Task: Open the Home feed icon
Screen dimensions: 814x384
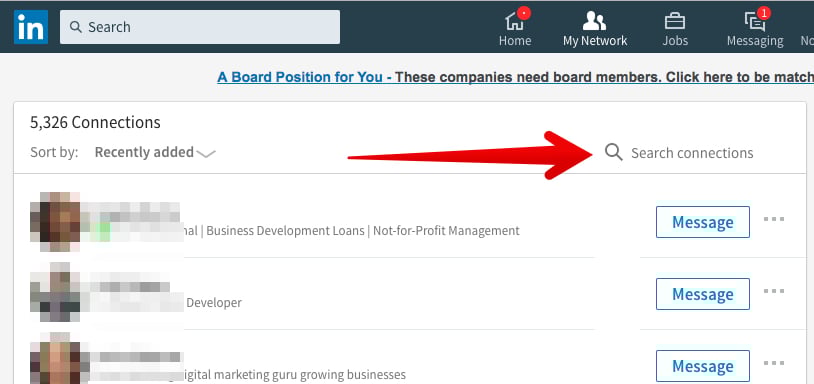Action: [515, 21]
